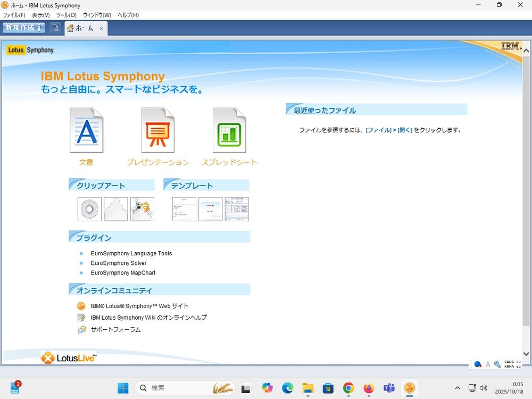The height and width of the screenshot is (399, 532).
Task: Click the network/display icon in system tray
Action: (472, 388)
